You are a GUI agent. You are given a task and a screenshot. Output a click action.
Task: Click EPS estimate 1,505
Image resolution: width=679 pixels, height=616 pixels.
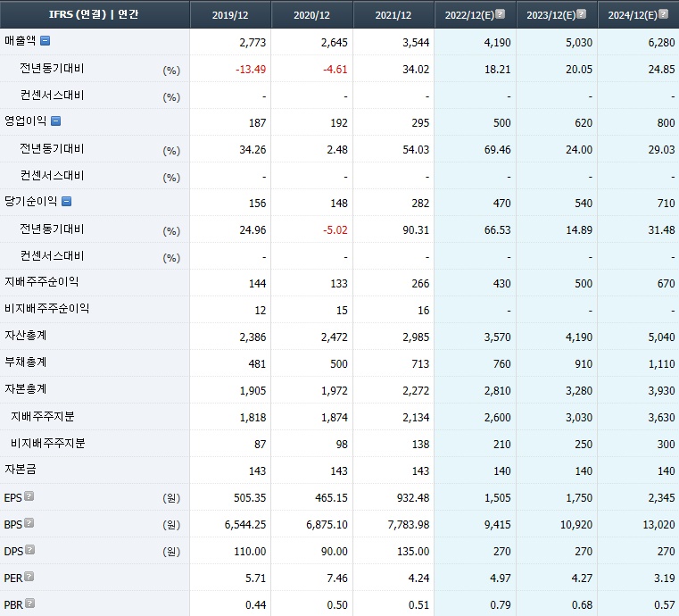(x=498, y=498)
